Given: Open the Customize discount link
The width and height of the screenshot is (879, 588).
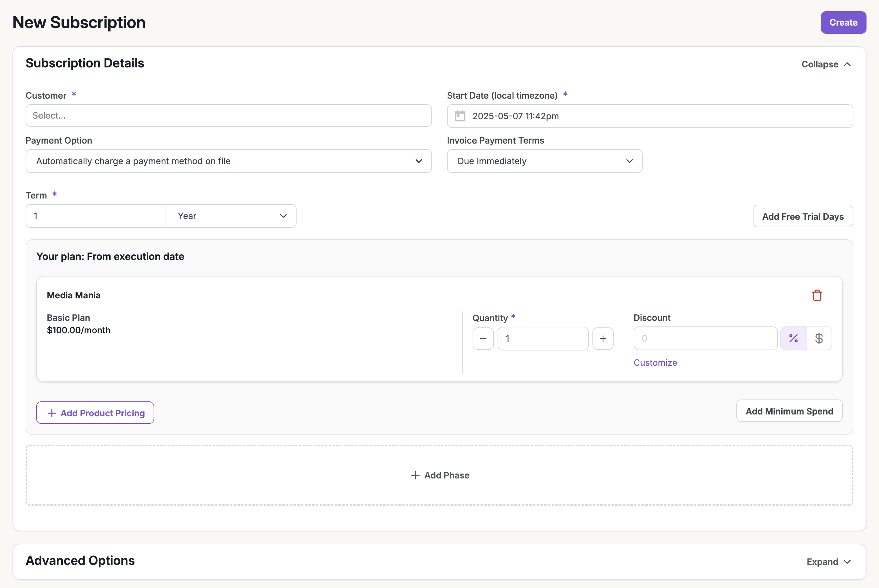Looking at the screenshot, I should point(655,362).
